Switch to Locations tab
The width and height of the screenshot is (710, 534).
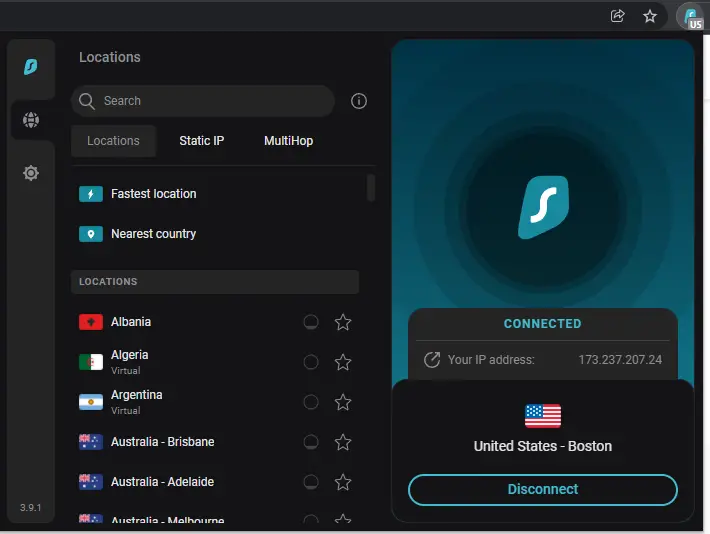point(113,141)
